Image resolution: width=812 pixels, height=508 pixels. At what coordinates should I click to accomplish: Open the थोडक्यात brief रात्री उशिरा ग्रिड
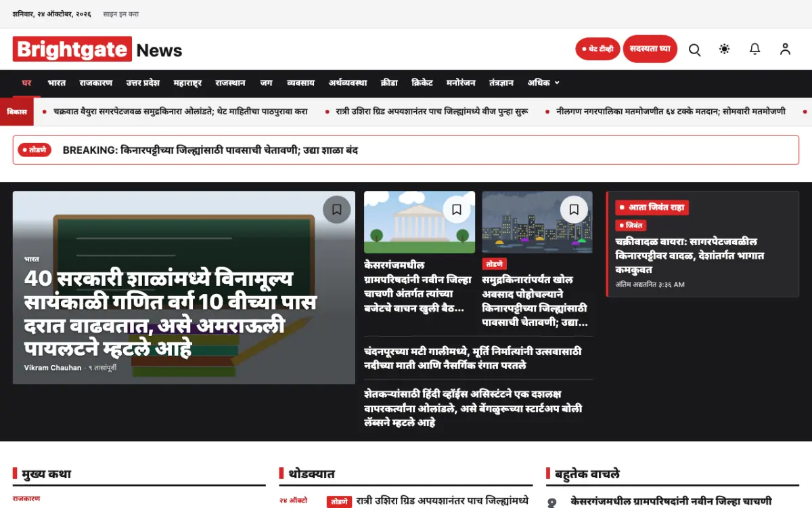tap(443, 501)
